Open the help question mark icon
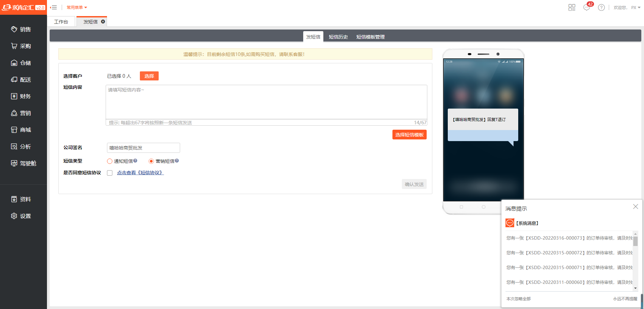The height and width of the screenshot is (309, 644). pyautogui.click(x=601, y=7)
